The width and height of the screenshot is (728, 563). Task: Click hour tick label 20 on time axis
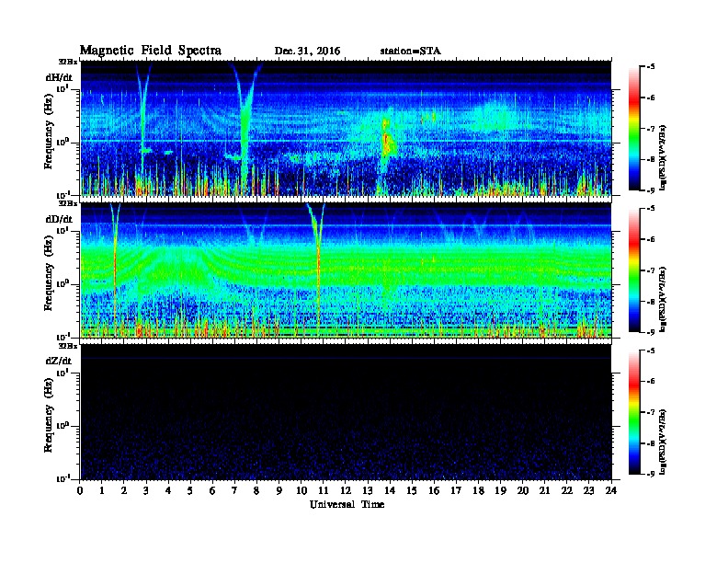(523, 490)
